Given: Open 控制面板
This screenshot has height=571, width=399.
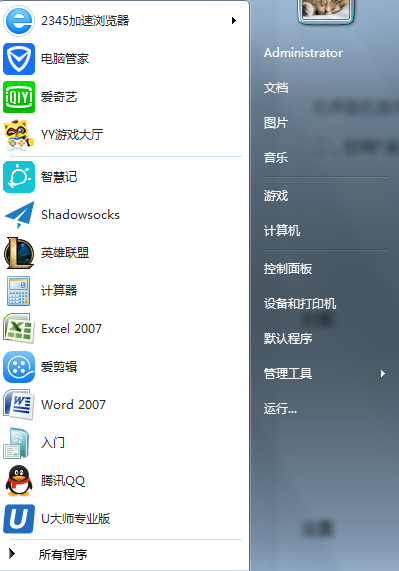Looking at the screenshot, I should 288,269.
